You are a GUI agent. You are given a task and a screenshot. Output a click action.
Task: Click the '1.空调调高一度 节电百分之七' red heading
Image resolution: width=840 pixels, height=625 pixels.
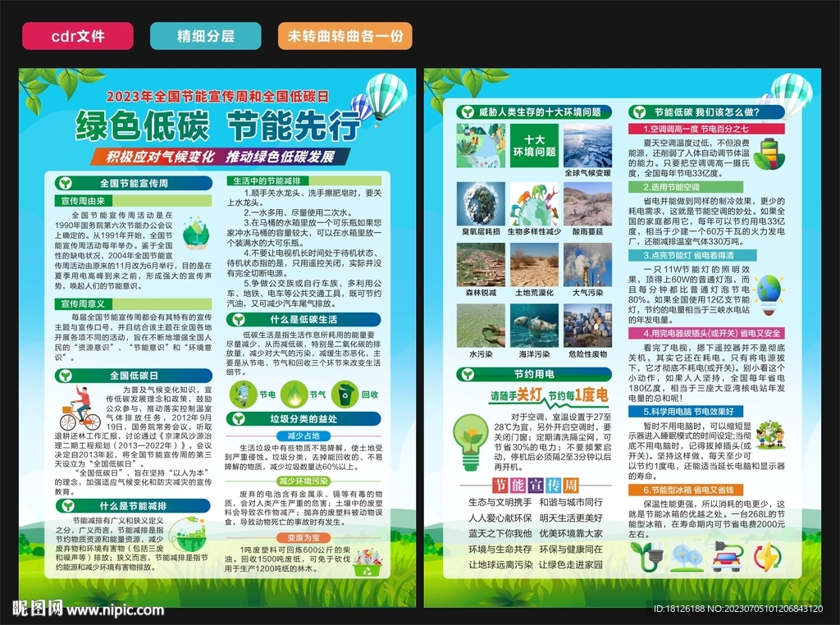[706, 129]
